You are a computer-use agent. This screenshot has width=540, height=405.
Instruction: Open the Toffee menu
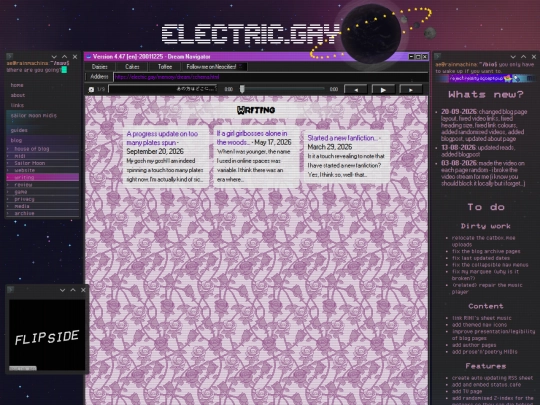pos(165,67)
